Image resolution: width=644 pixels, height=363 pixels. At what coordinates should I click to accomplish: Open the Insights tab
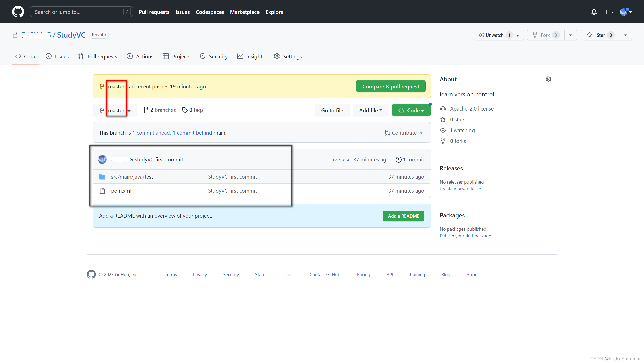point(250,56)
